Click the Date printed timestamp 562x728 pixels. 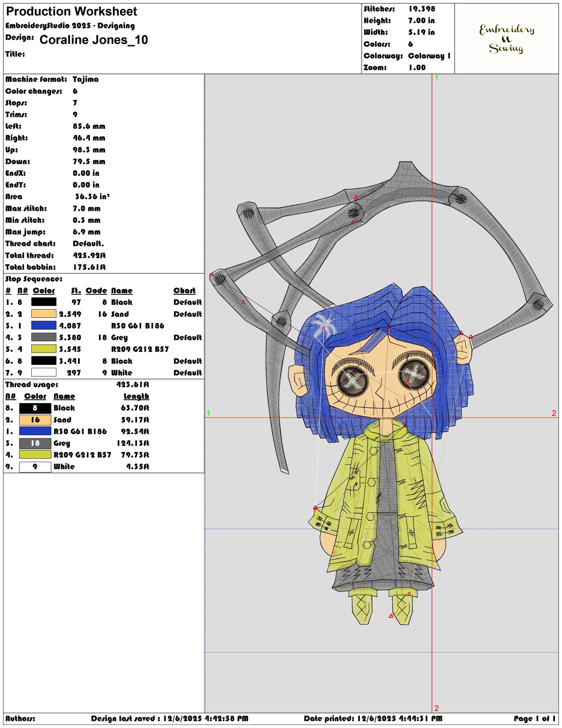(x=373, y=718)
